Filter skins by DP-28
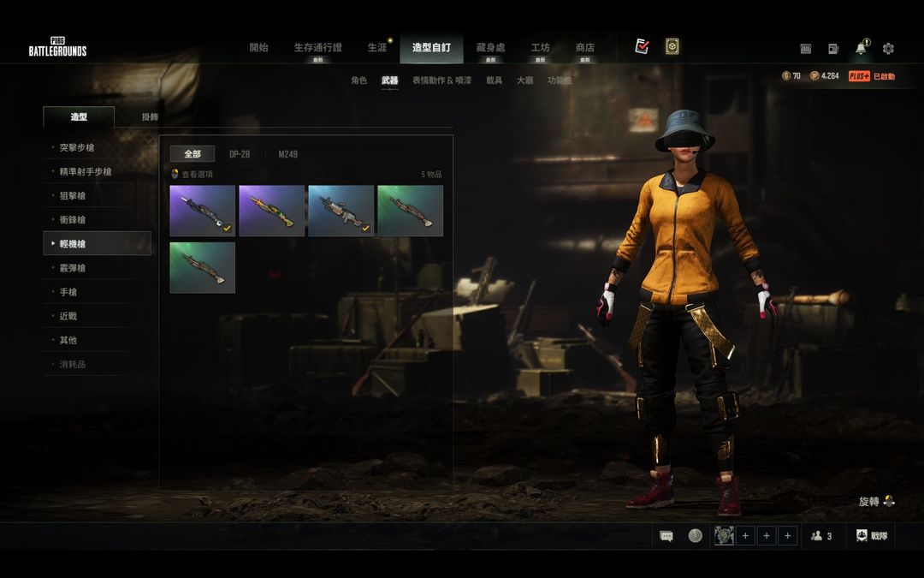Screen dimensions: 924x578 tap(240, 154)
